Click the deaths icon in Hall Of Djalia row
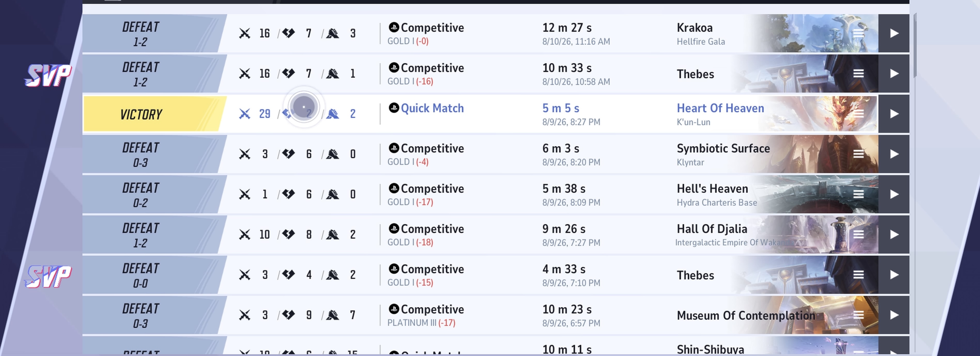Screen dimensions: 980x356 click(x=289, y=234)
